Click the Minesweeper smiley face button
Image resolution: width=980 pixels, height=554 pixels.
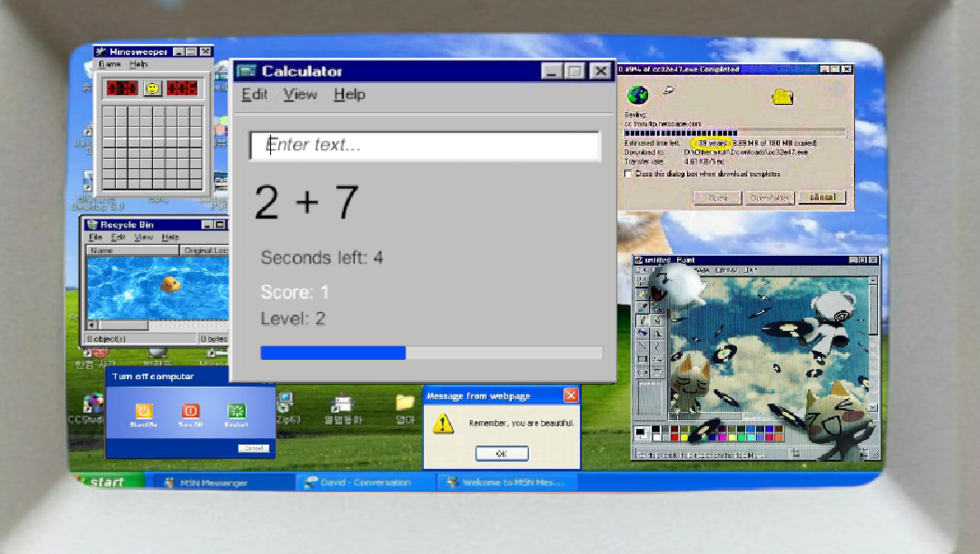pos(152,88)
